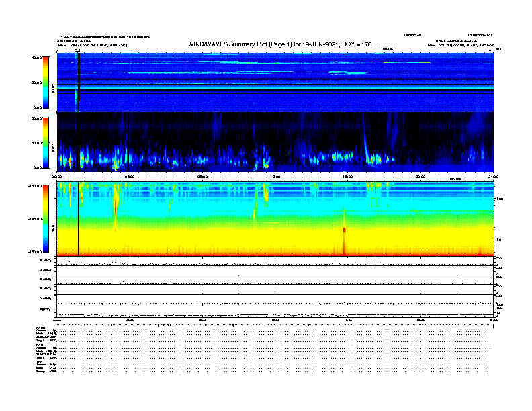This screenshot has width=532, height=411.
Task: Click the 08:00 tick label under RAD1 panel
Action: coord(203,177)
